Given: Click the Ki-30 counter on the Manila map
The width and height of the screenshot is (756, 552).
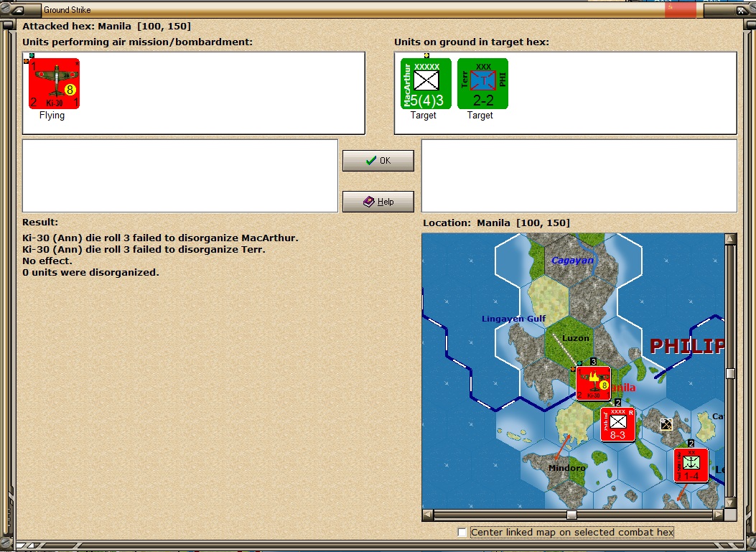Looking at the screenshot, I should tap(594, 383).
